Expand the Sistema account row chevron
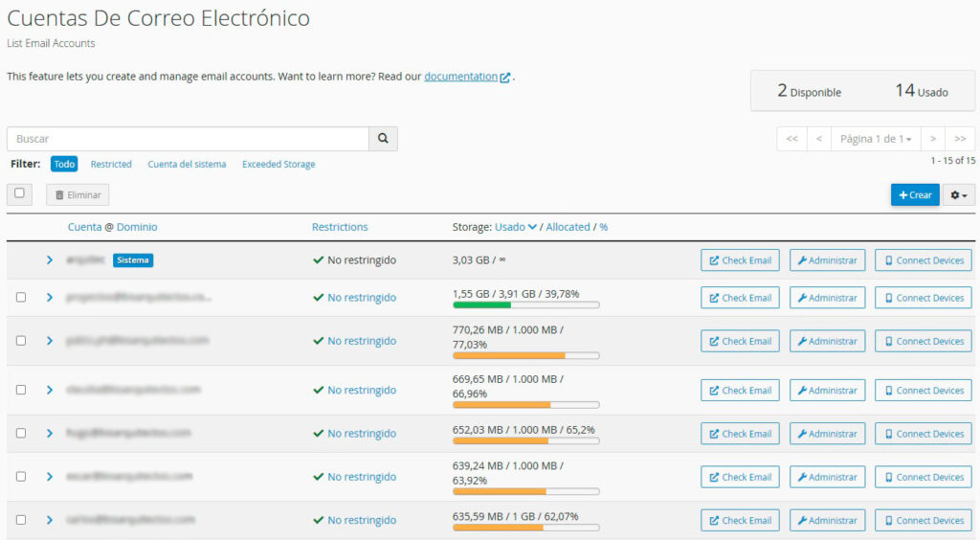 (50, 260)
